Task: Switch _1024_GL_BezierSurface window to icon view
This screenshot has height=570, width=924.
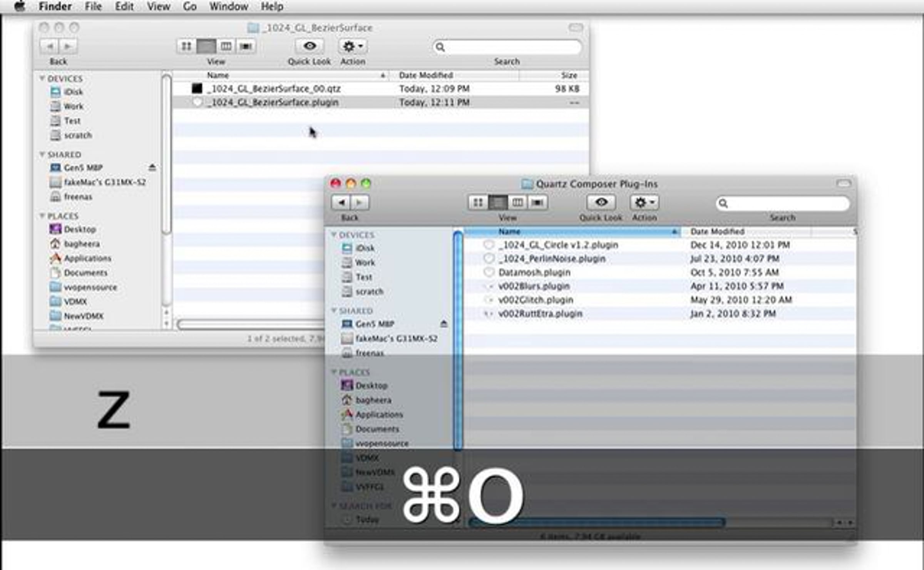Action: 186,46
